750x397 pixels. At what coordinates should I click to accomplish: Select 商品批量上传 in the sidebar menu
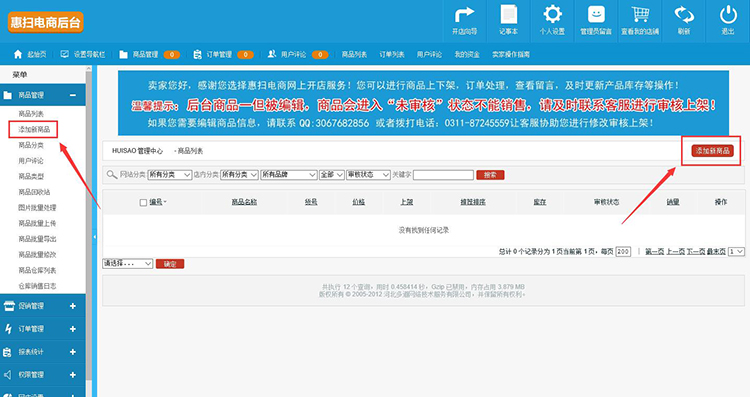coord(37,223)
